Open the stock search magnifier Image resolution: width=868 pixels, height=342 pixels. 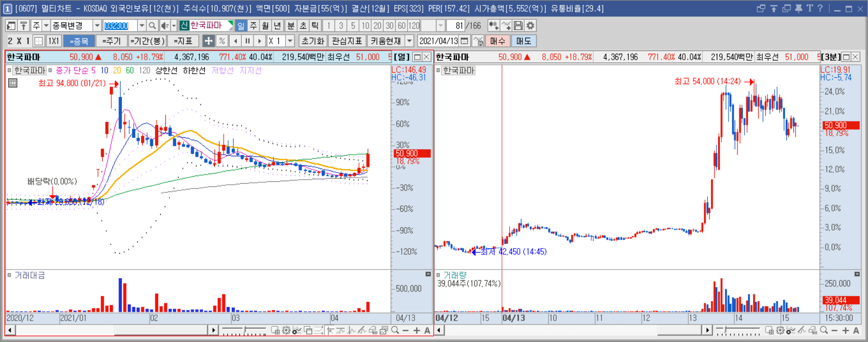pos(152,26)
